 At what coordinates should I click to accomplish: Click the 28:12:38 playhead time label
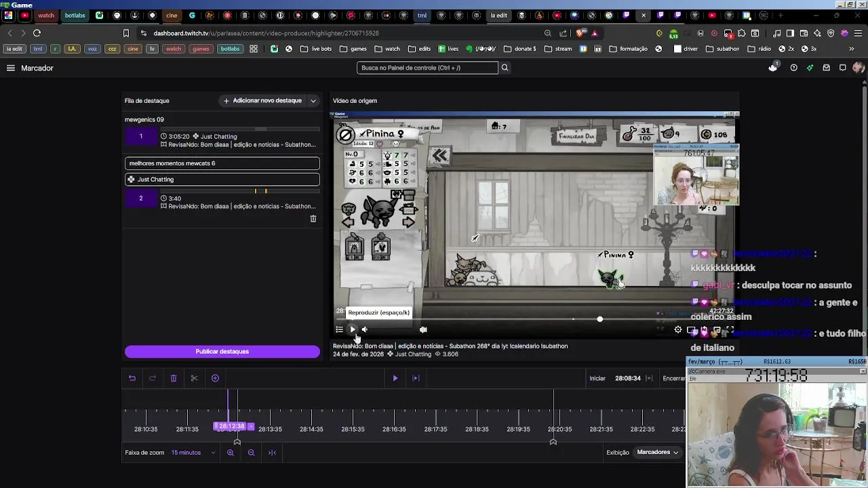(x=231, y=426)
